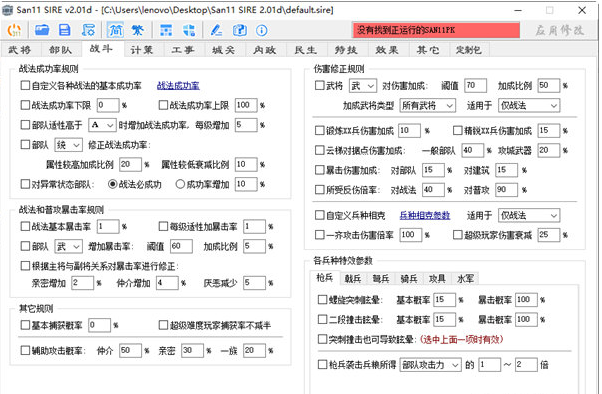Open the 部队攻击力 dropdown
This screenshot has height=394, width=602.
(430, 365)
